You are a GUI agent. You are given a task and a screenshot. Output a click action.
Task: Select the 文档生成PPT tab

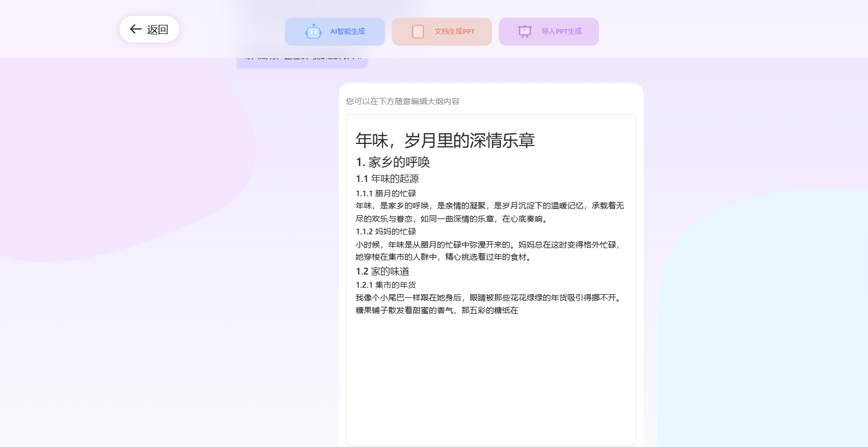point(442,32)
